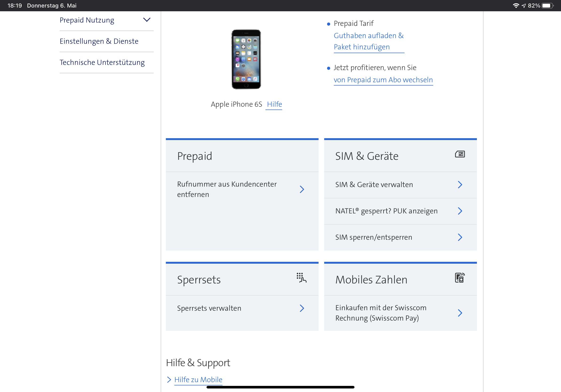
Task: Click the iPhone 6S device image
Action: click(246, 59)
